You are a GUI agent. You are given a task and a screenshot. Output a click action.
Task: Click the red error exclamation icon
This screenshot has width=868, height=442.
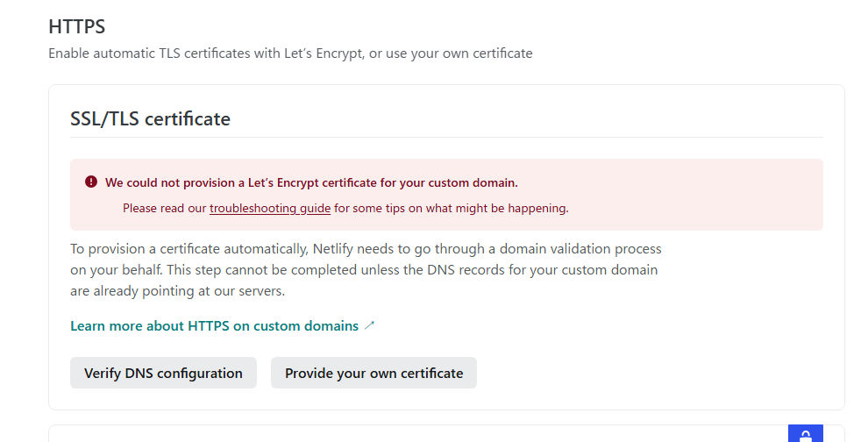pos(91,182)
